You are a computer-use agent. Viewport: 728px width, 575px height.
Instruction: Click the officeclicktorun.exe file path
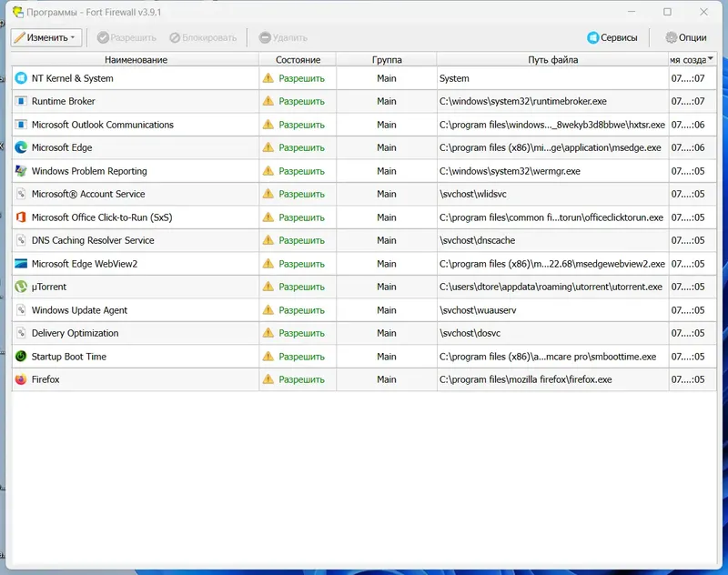[x=551, y=217]
